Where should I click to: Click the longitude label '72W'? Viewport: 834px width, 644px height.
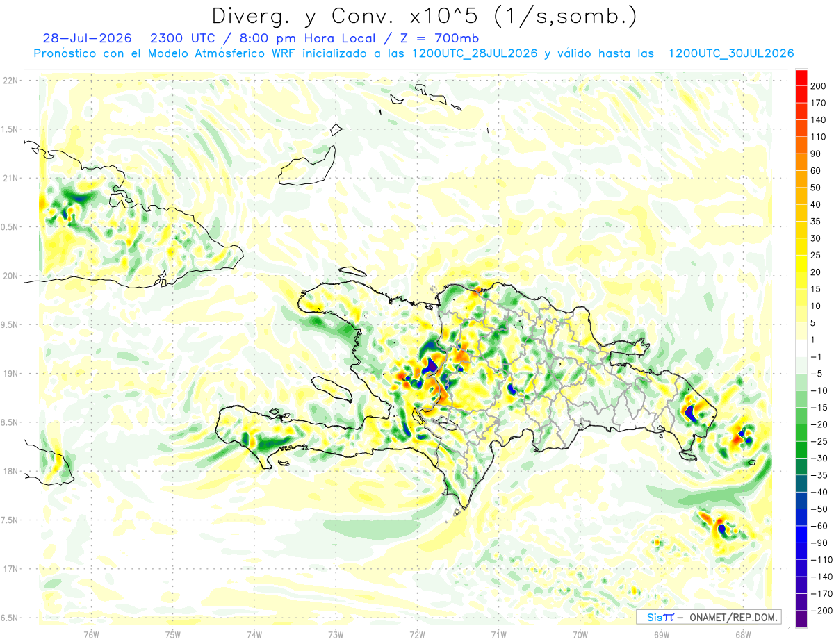(x=417, y=634)
